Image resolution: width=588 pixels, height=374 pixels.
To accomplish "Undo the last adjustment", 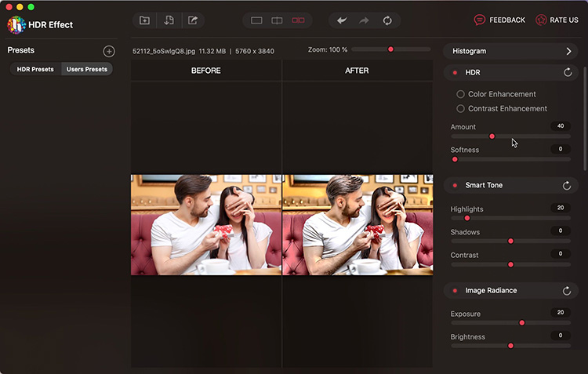I will 341,20.
